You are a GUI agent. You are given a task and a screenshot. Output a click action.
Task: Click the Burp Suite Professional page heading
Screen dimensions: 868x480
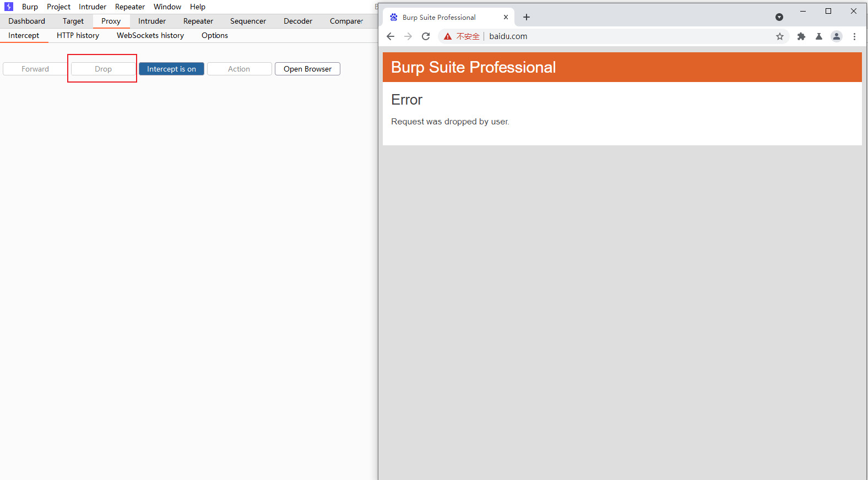pos(473,67)
